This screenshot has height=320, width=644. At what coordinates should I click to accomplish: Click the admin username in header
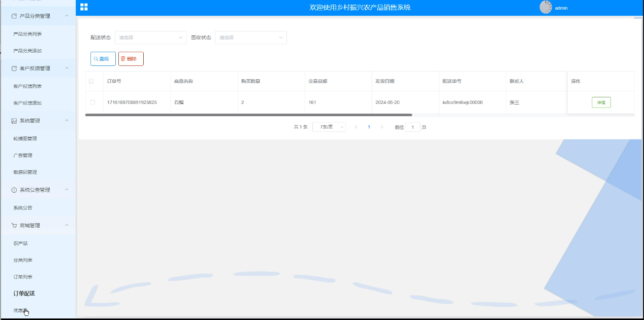561,8
